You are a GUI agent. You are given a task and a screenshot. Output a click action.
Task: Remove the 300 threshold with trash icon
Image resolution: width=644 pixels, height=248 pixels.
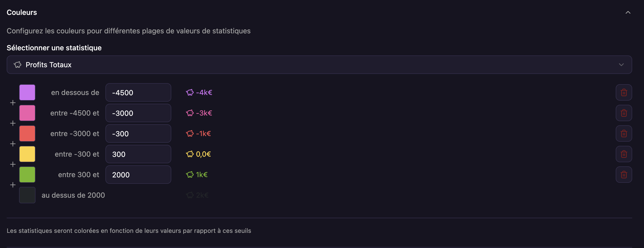[x=624, y=154]
